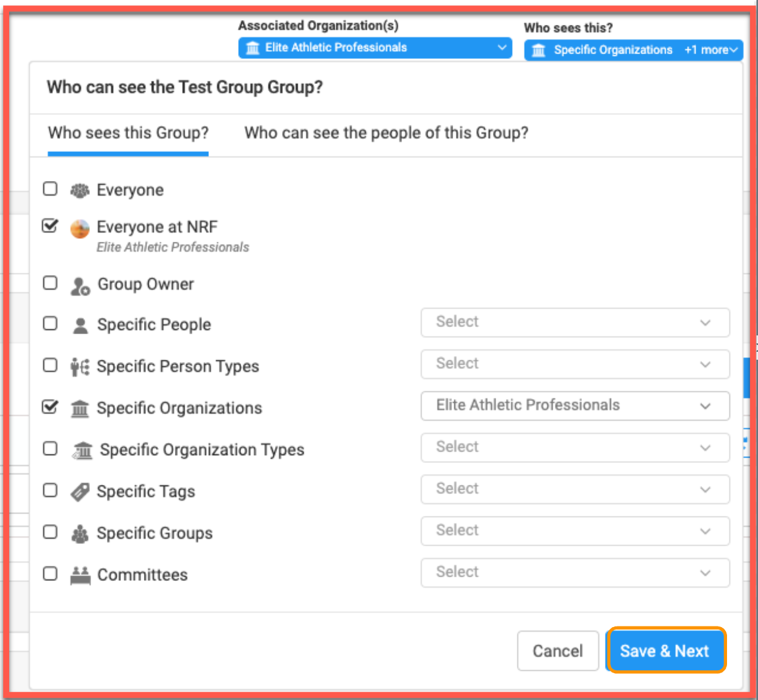Screen dimensions: 758x700
Task: Click building icon in Associated Organization(s) field
Action: point(253,47)
